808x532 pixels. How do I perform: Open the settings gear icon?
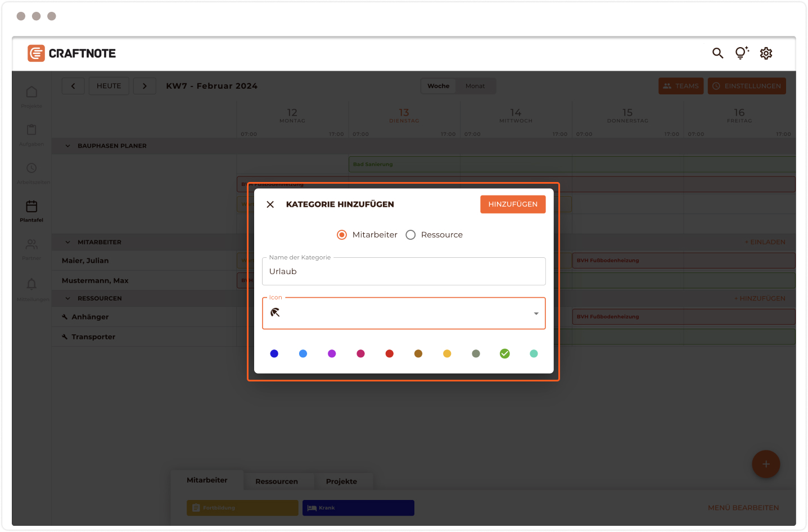tap(766, 53)
